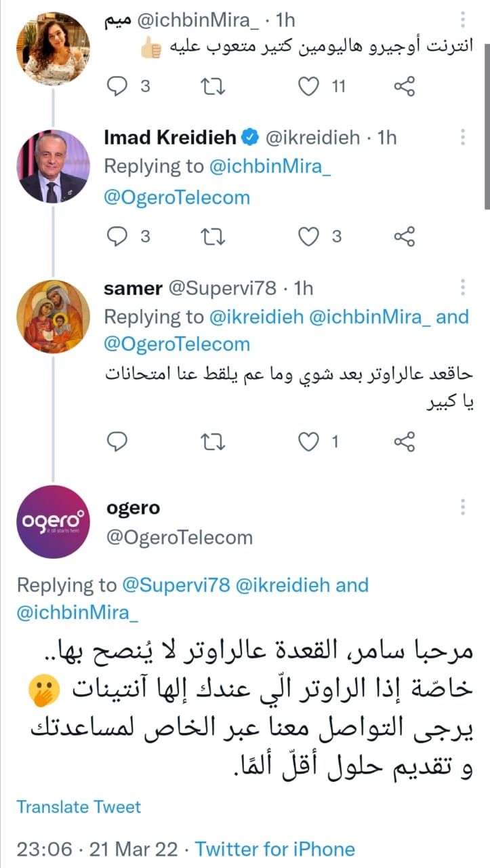Share samer's tweet

(404, 442)
